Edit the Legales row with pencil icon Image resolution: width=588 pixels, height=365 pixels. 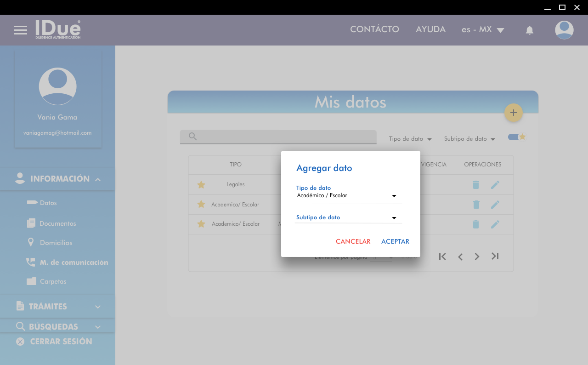coord(495,185)
